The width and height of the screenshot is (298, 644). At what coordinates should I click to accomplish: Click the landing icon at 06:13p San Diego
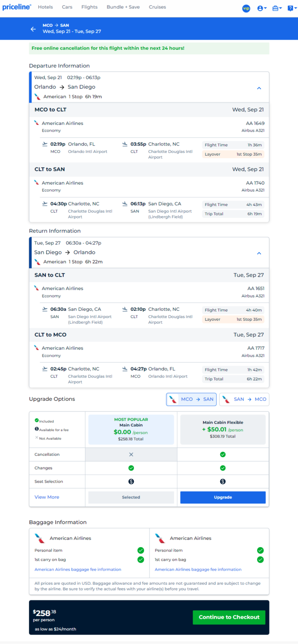click(125, 204)
